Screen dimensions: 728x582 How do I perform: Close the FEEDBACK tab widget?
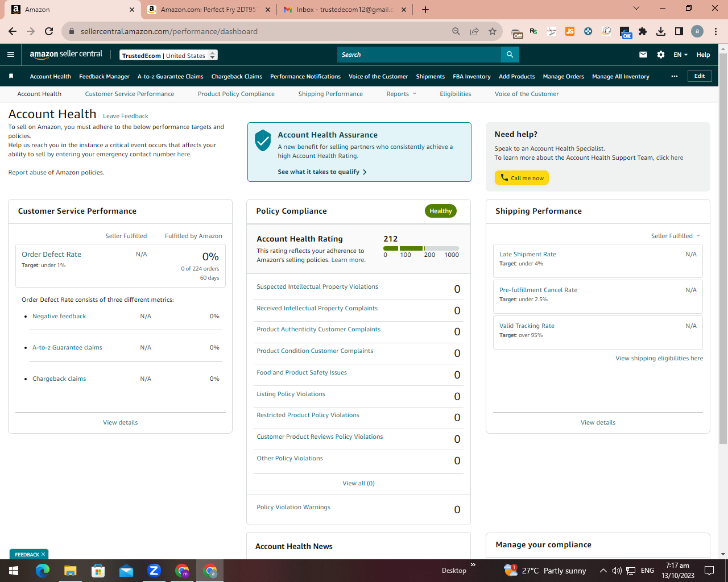[x=43, y=554]
